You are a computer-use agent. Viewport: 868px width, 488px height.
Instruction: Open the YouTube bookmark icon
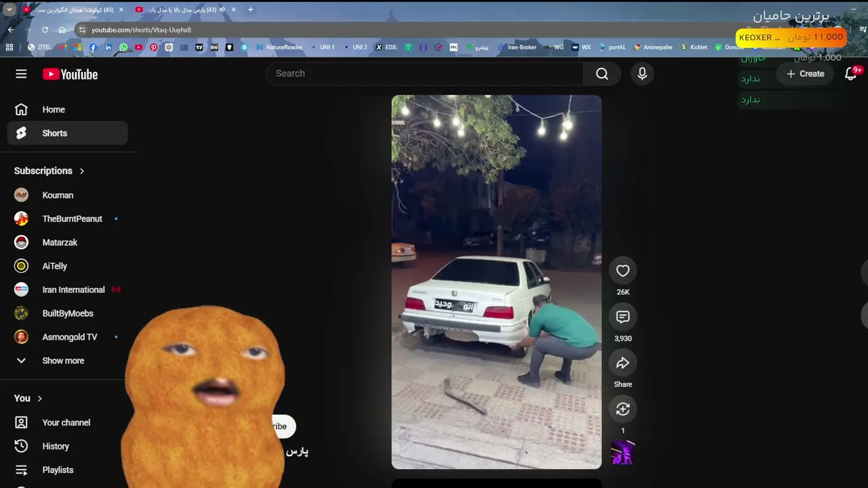coord(138,47)
